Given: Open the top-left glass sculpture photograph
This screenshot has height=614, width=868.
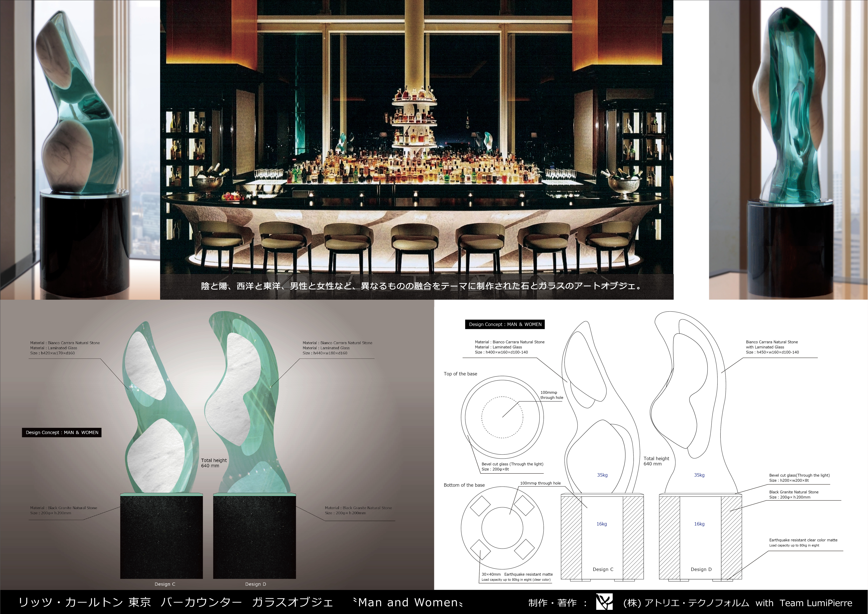Looking at the screenshot, I should pyautogui.click(x=80, y=150).
